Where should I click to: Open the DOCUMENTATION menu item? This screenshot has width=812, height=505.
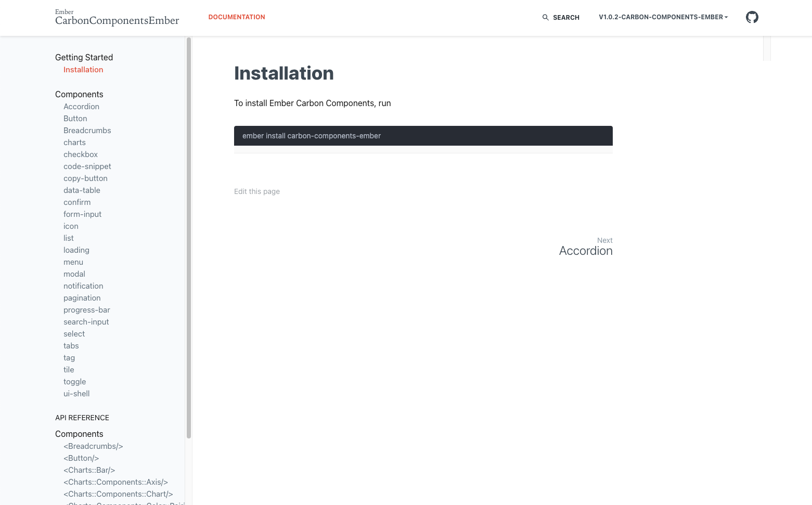click(x=236, y=17)
